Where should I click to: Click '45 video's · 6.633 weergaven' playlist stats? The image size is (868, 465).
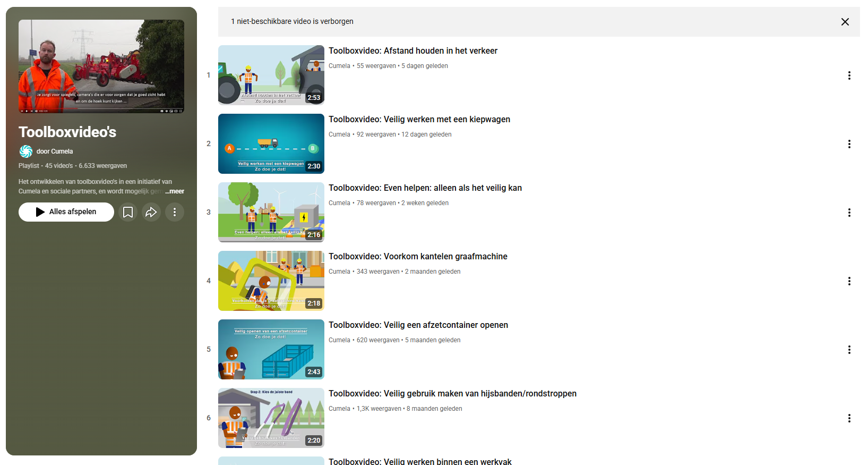(x=86, y=166)
